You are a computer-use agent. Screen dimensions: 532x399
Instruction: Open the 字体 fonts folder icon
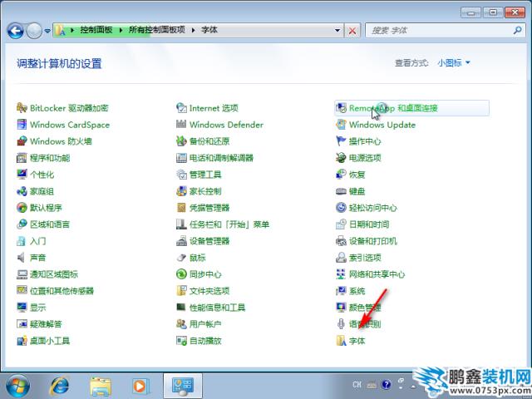click(341, 341)
